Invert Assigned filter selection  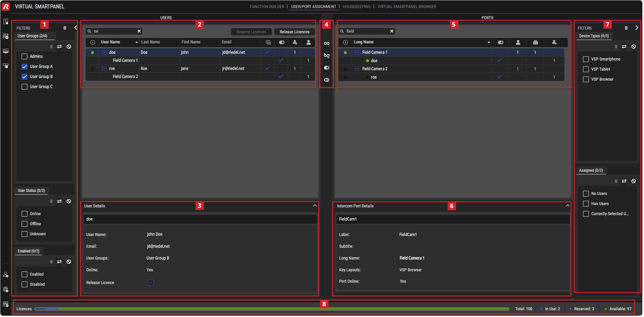(624, 181)
